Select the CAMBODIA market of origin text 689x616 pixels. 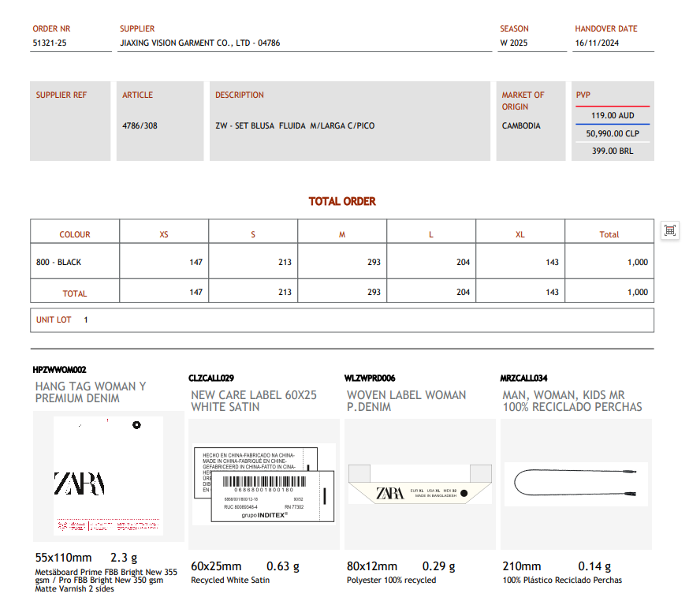pos(521,125)
